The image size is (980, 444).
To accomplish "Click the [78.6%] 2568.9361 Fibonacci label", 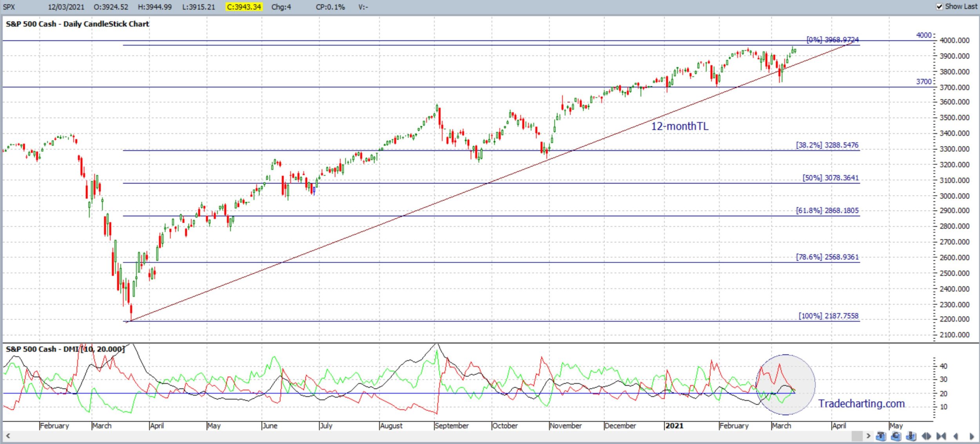I will (828, 257).
